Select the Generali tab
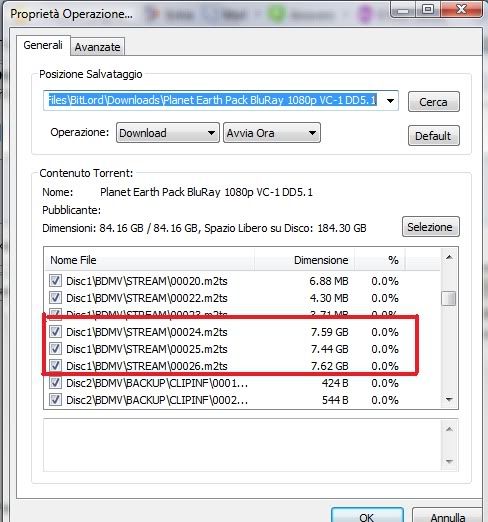The height and width of the screenshot is (522, 488). click(x=43, y=45)
